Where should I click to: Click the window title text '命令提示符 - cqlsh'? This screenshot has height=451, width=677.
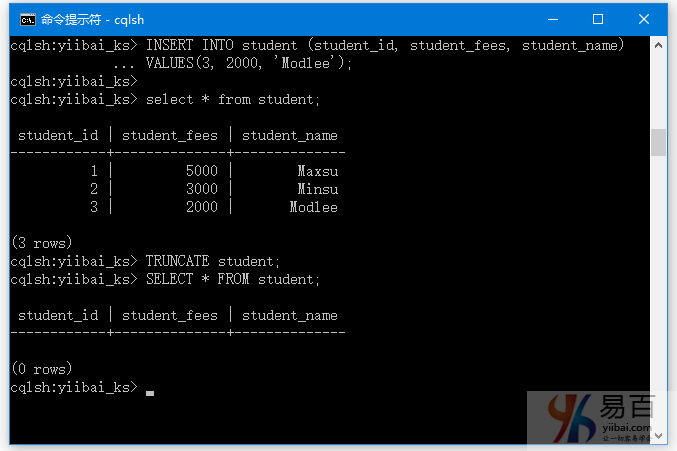[x=92, y=20]
